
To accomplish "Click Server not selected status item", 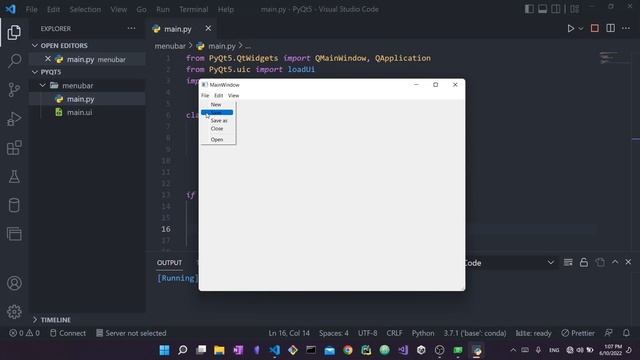I will [131, 333].
